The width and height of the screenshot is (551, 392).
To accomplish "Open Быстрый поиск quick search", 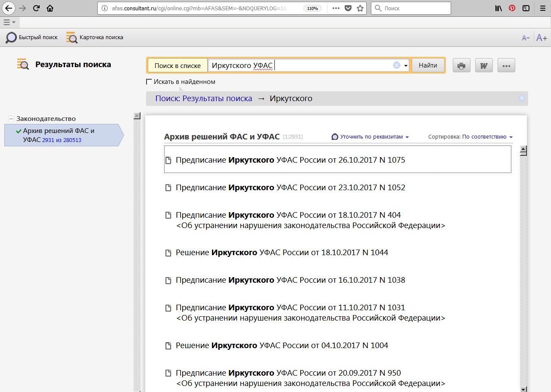I will [x=31, y=37].
